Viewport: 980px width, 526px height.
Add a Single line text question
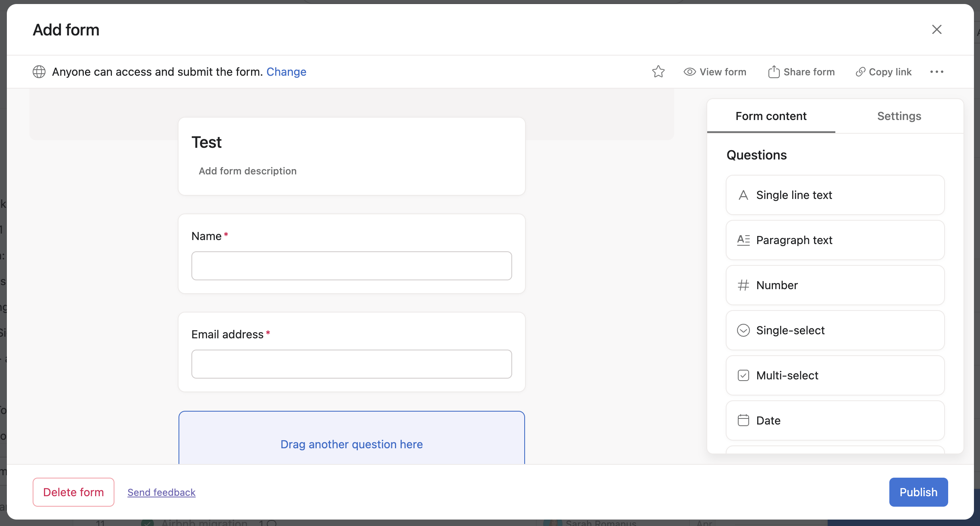835,195
